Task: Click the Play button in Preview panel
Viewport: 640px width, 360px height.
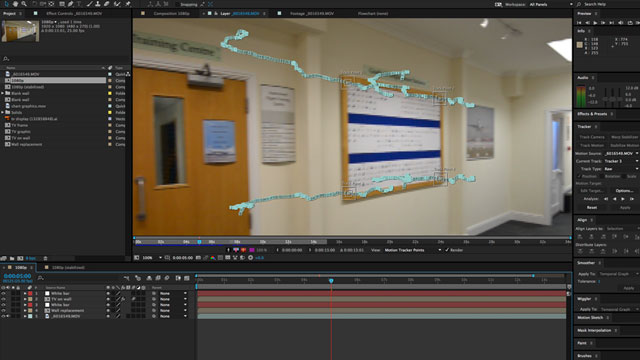Action: coord(595,23)
